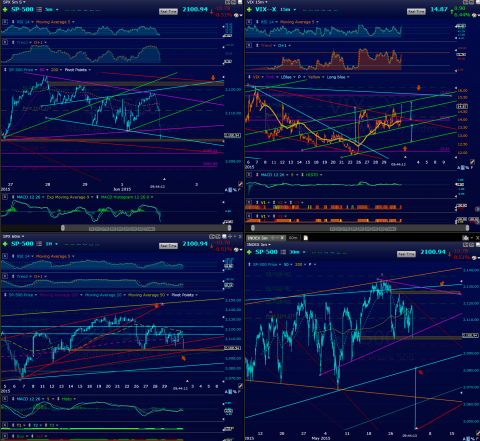
Task: Click left handle of VIX chart time-range slider
Action: [x=253, y=228]
